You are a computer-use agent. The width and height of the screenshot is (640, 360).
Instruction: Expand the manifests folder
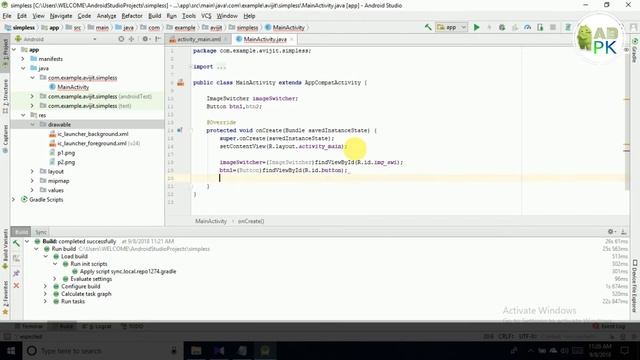23,59
